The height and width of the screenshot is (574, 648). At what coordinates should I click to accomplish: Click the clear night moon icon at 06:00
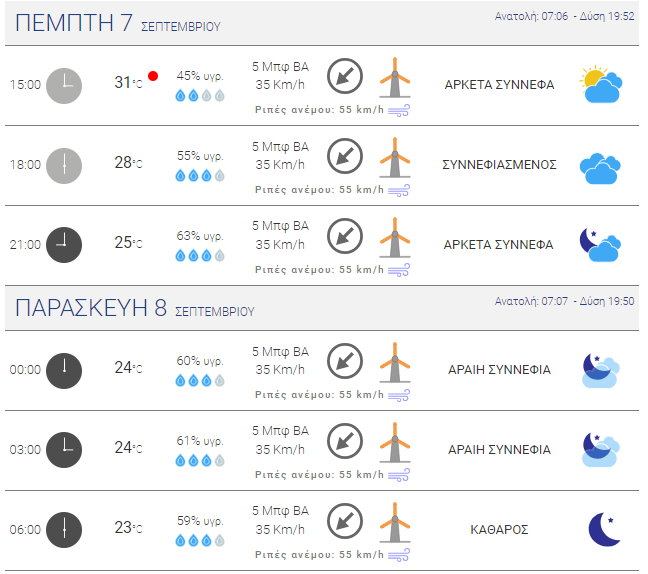pos(604,529)
